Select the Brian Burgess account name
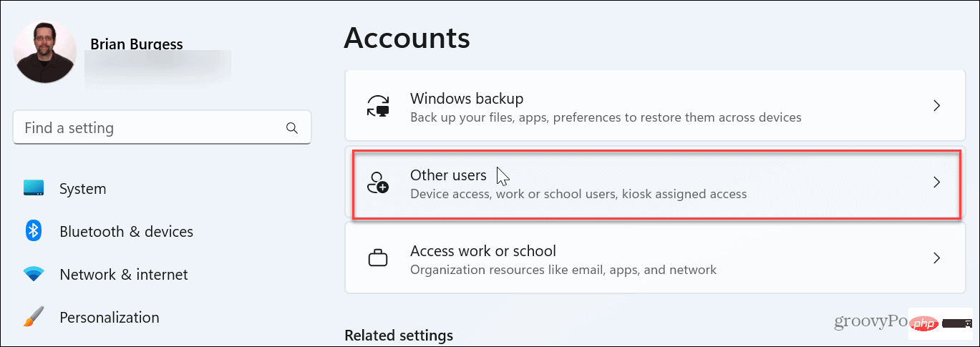 137,44
